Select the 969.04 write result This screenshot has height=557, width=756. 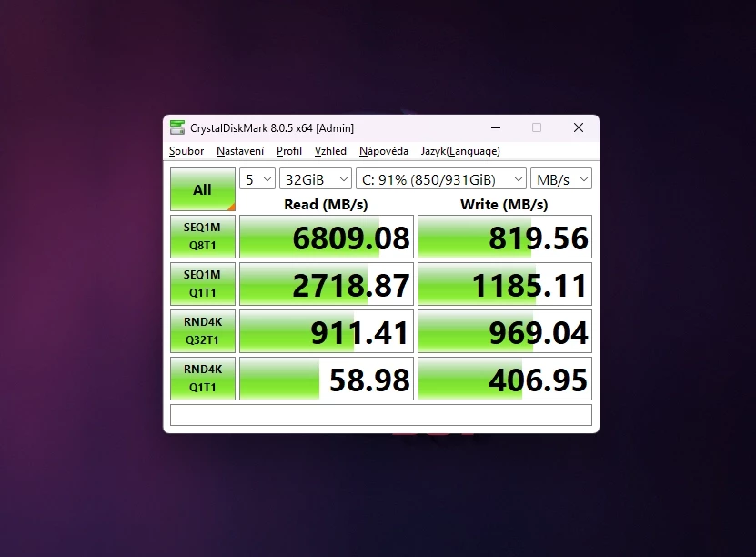[505, 330]
